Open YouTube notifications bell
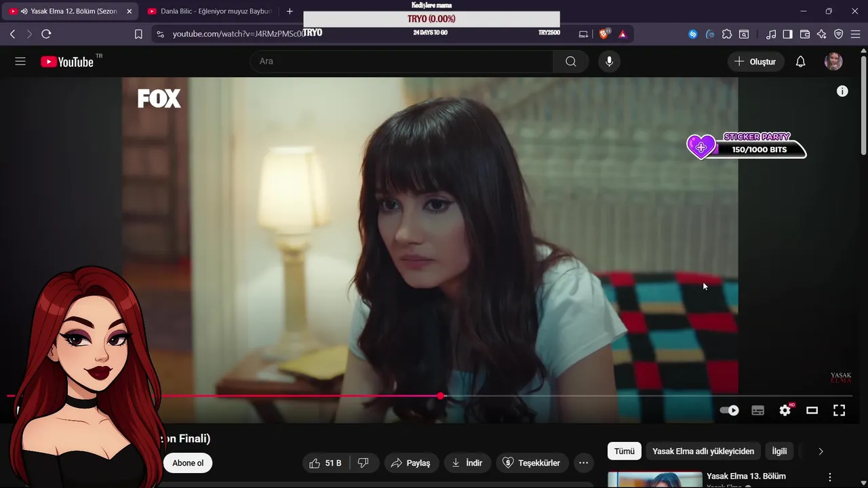This screenshot has height=488, width=868. (800, 62)
